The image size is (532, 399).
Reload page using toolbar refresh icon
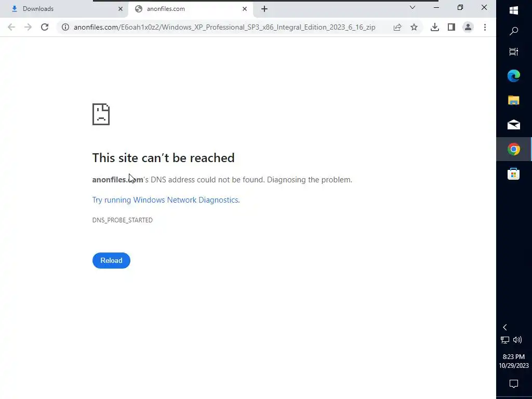point(45,27)
